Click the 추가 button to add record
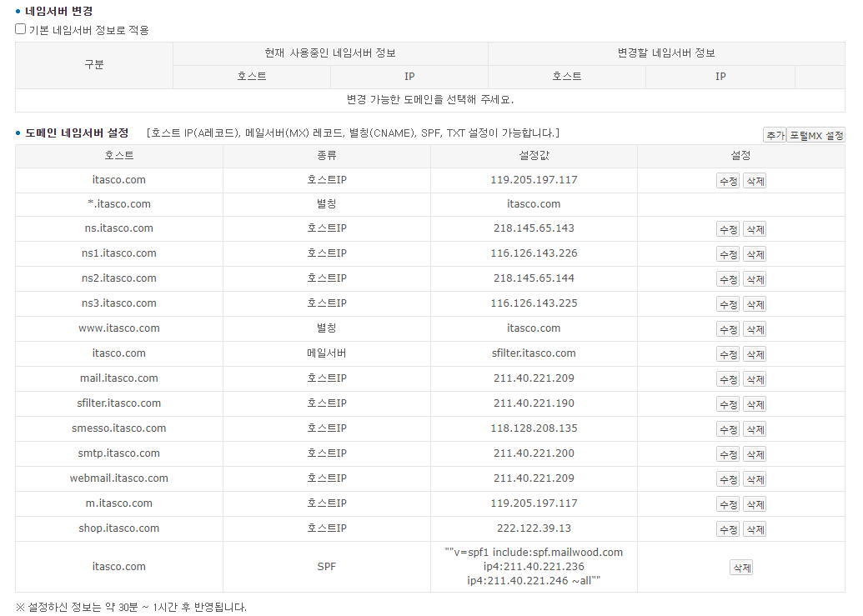 [x=774, y=135]
